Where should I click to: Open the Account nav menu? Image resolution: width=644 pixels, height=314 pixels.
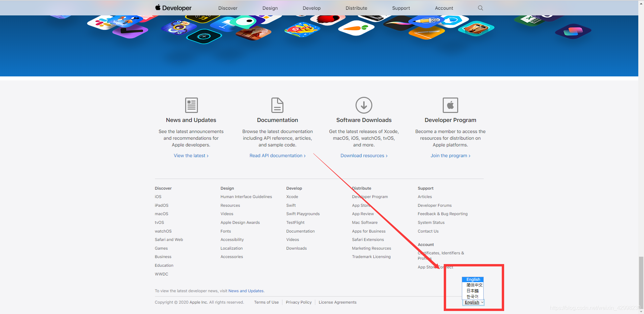click(444, 8)
